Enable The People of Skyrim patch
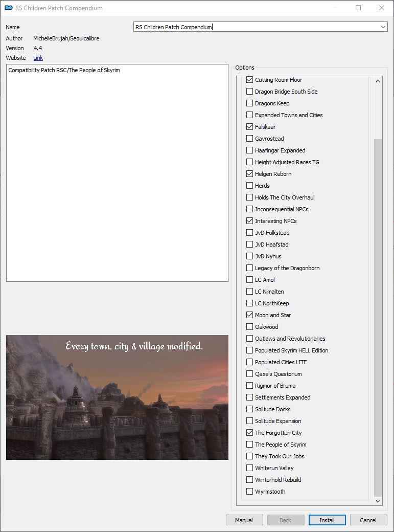Image resolution: width=394 pixels, height=532 pixels. tap(249, 445)
